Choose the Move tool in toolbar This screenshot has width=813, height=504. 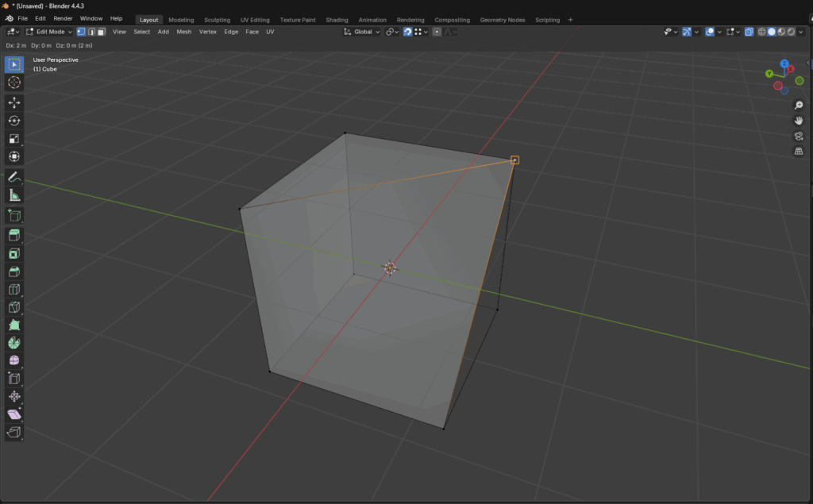14,102
